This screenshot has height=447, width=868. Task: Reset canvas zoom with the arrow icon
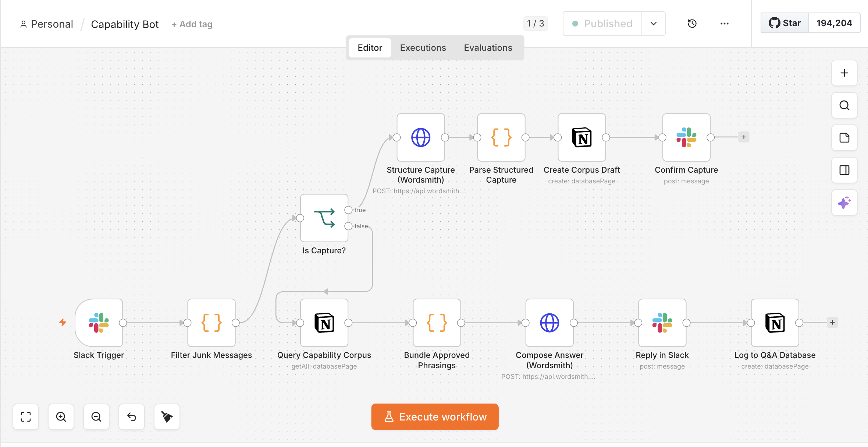coord(132,417)
